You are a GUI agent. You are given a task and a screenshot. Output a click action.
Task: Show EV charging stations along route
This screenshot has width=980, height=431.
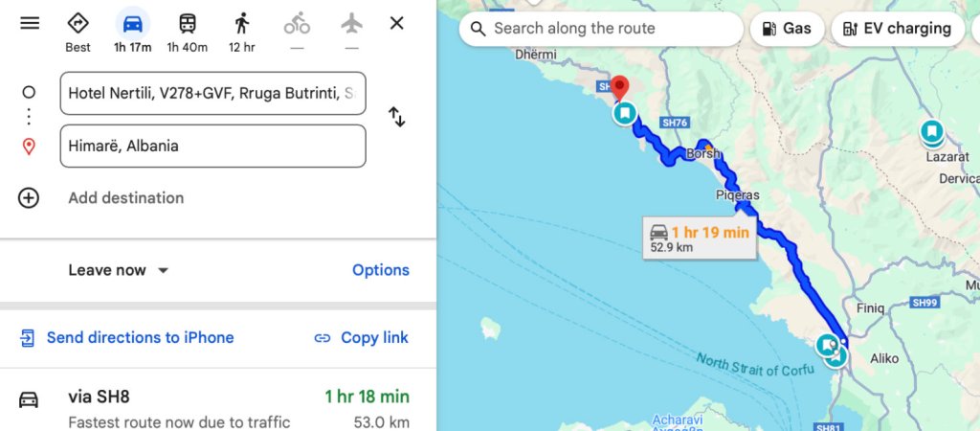[x=897, y=29]
